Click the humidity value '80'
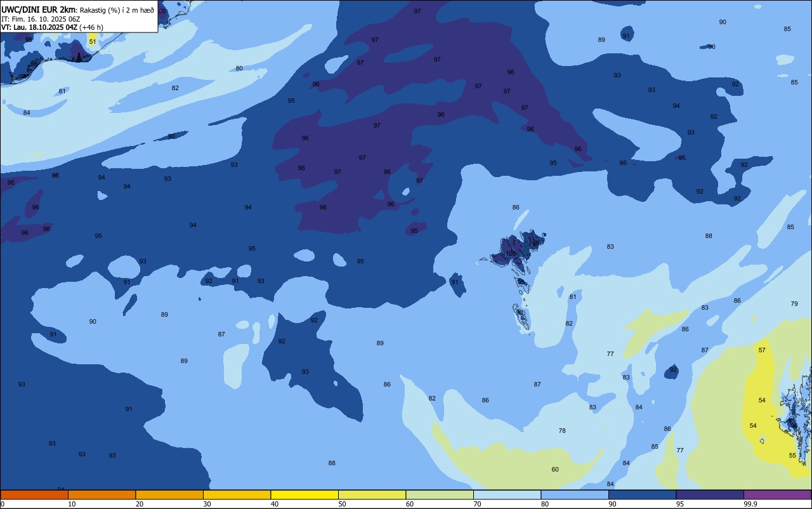 [x=239, y=69]
